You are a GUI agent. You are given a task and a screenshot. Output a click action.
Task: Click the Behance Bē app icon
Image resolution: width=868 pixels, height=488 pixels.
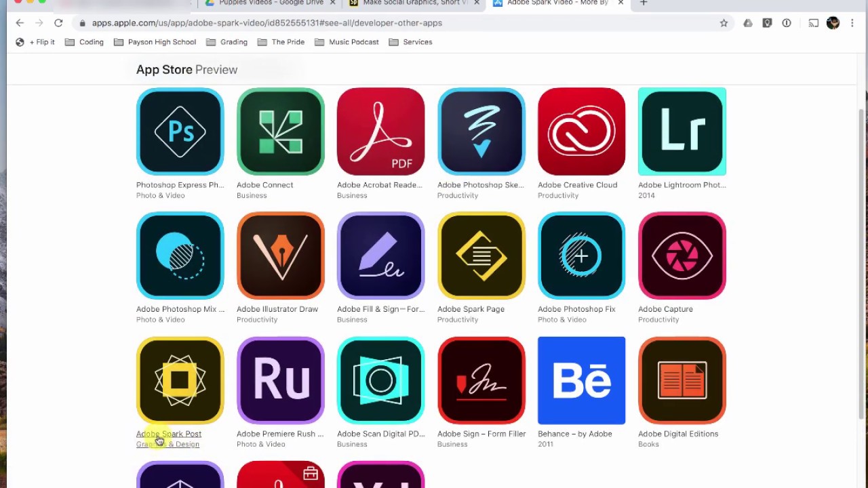tap(581, 380)
